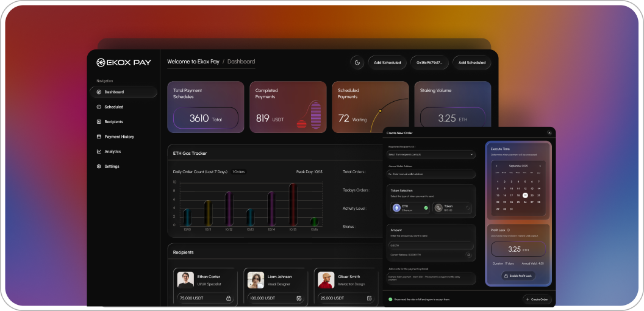
Task: Go to next month in the calendar
Action: point(540,166)
